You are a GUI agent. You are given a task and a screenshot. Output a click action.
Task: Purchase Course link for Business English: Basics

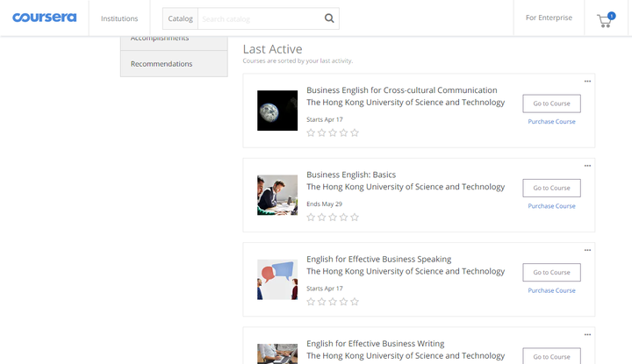[x=551, y=206]
